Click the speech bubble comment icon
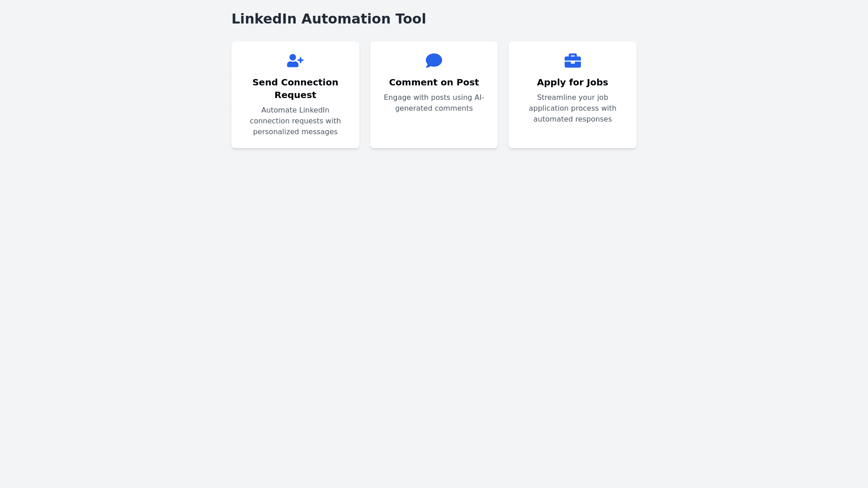868x488 pixels. (x=434, y=61)
